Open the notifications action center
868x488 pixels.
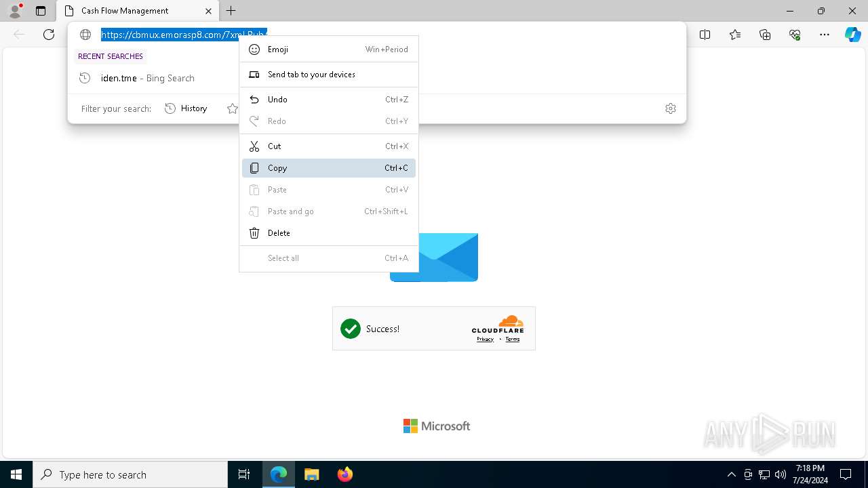(846, 474)
